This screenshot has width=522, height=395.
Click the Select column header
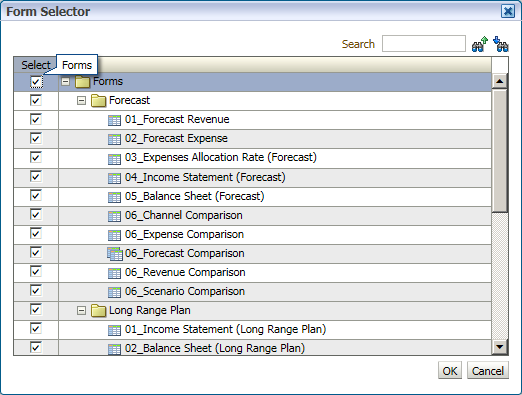pyautogui.click(x=36, y=65)
